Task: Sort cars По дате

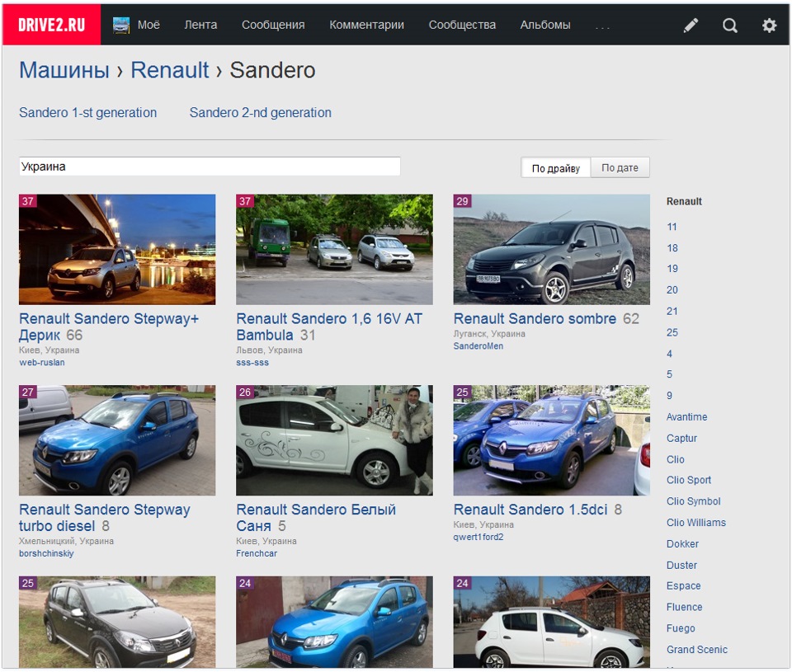Action: [620, 167]
